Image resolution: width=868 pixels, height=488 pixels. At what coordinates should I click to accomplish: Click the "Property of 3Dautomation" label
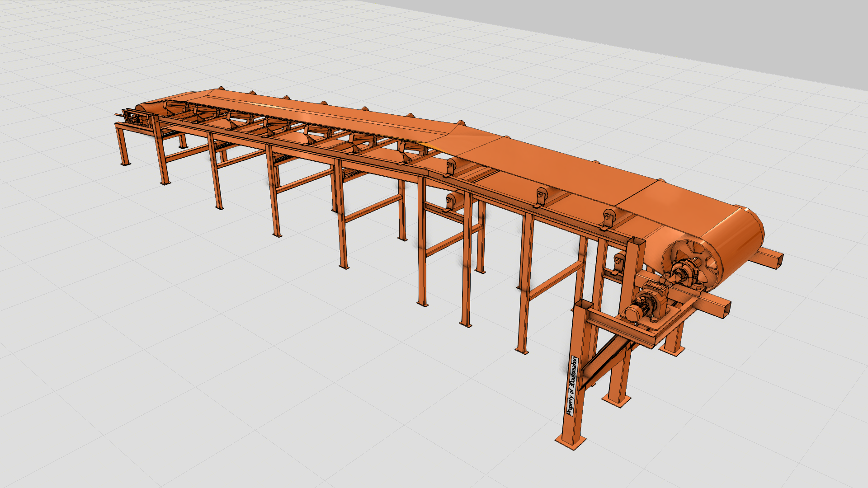click(572, 386)
